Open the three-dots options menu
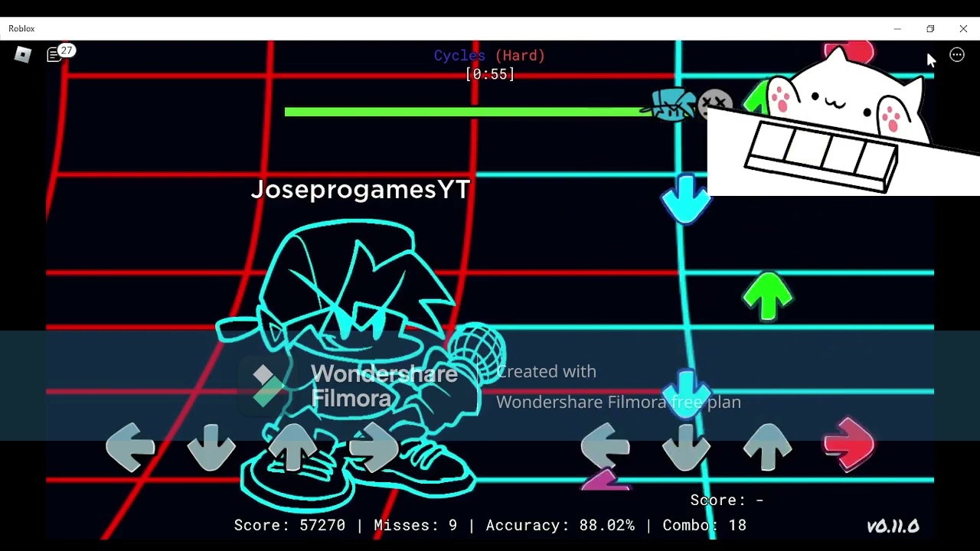This screenshot has width=980, height=551. pos(957,54)
